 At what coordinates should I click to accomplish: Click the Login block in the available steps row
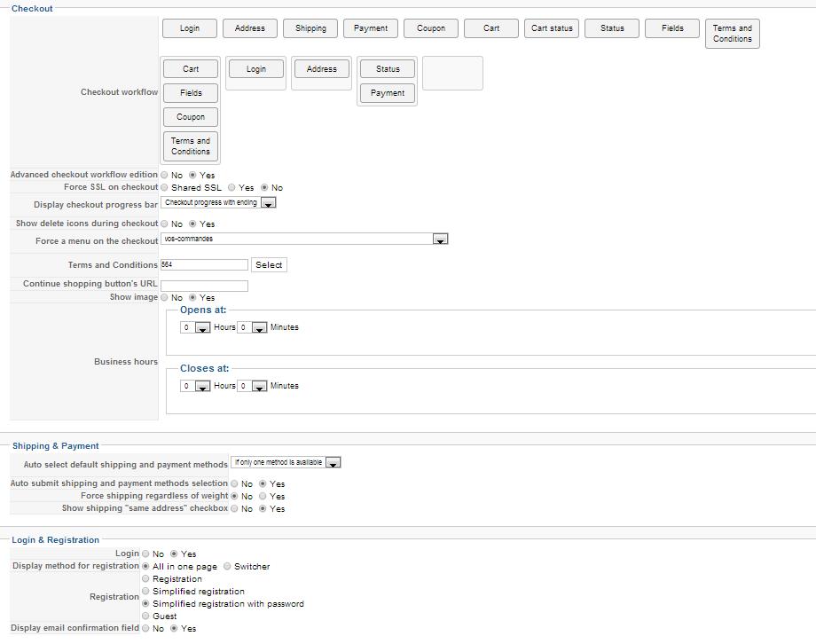pyautogui.click(x=190, y=28)
